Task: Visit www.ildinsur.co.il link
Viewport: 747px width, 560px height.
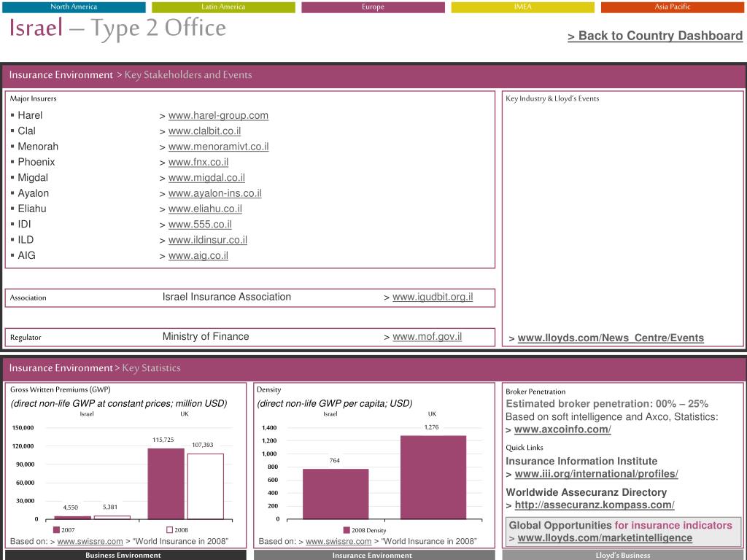Action: 208,240
